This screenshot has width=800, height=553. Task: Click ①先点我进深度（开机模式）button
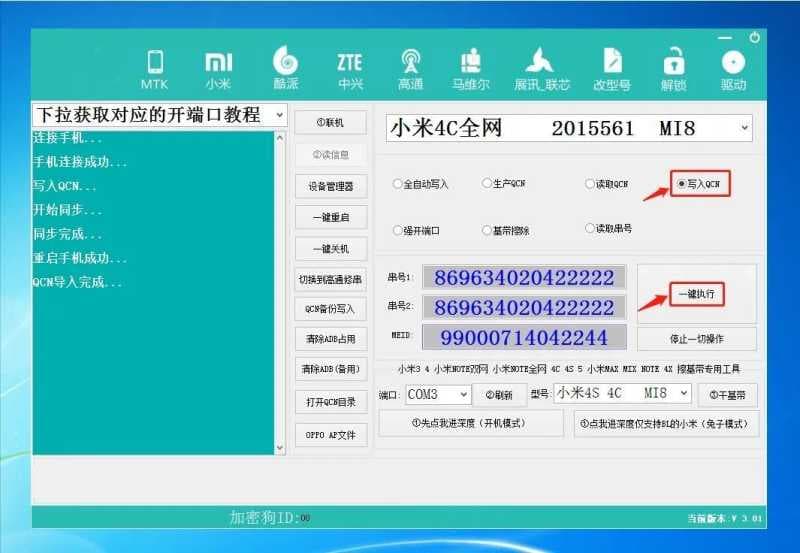point(470,423)
